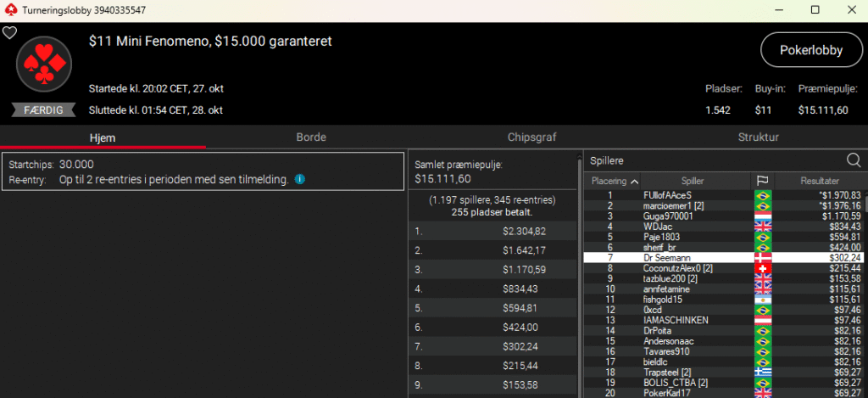
Task: Select the Dr Seemann player row
Action: [x=667, y=257]
